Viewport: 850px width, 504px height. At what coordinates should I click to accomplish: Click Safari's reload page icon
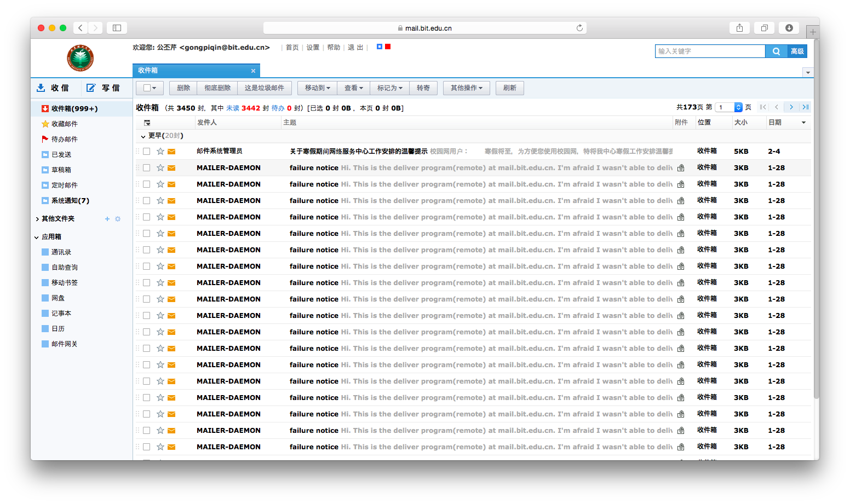pyautogui.click(x=579, y=28)
